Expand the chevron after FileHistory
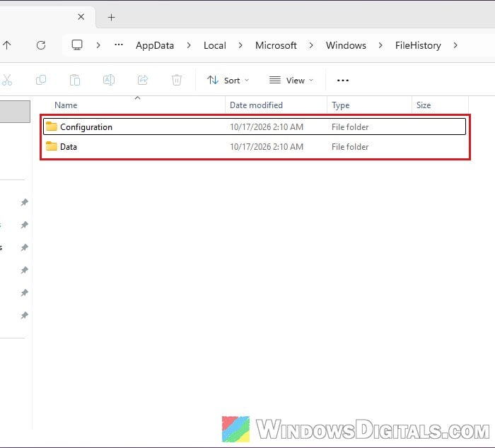 pyautogui.click(x=455, y=45)
